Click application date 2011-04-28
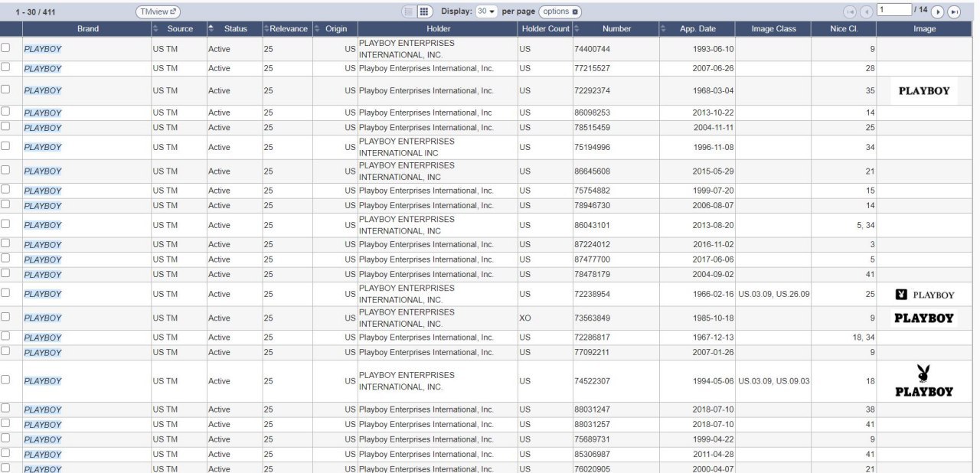The width and height of the screenshot is (980, 473). point(713,454)
